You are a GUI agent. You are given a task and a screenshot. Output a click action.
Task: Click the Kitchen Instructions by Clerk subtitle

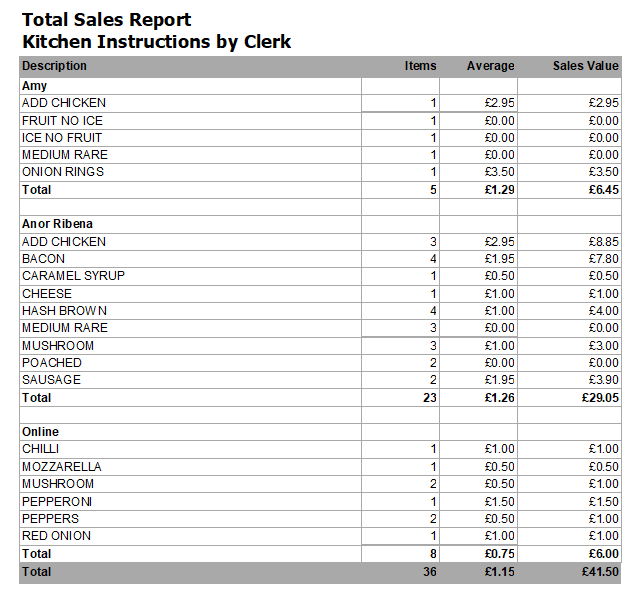[156, 42]
